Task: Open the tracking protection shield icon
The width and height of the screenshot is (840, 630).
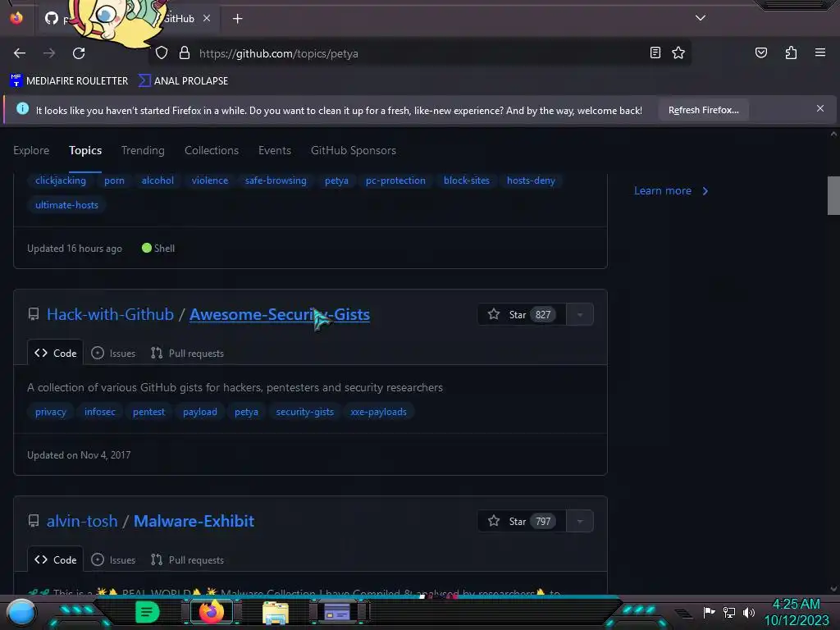Action: point(162,53)
